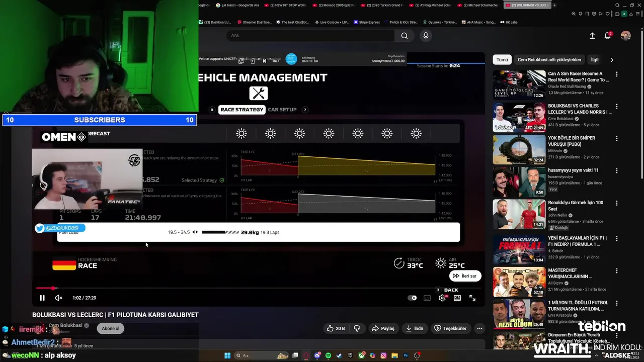This screenshot has width=644, height=362.
Task: Open more actions menu under video
Action: point(479,328)
